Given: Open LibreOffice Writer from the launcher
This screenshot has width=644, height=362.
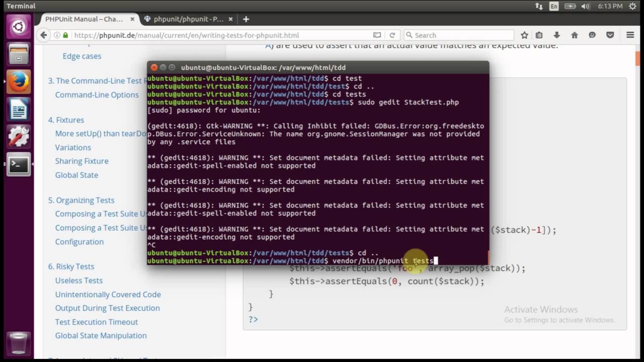Looking at the screenshot, I should [x=19, y=109].
